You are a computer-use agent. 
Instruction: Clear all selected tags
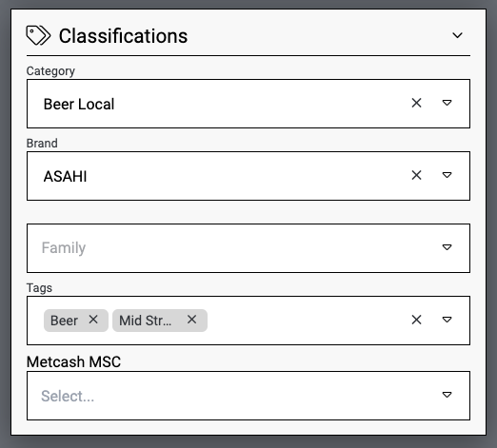pyautogui.click(x=416, y=320)
